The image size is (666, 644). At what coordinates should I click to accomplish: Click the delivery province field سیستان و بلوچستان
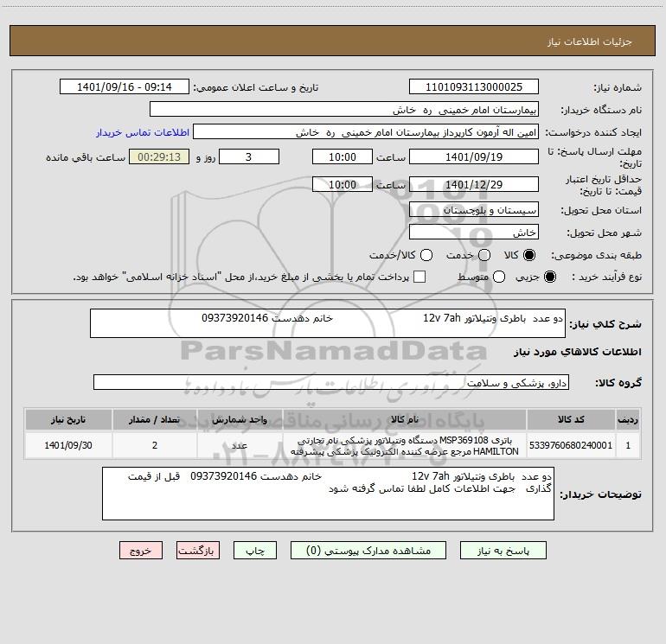474,210
